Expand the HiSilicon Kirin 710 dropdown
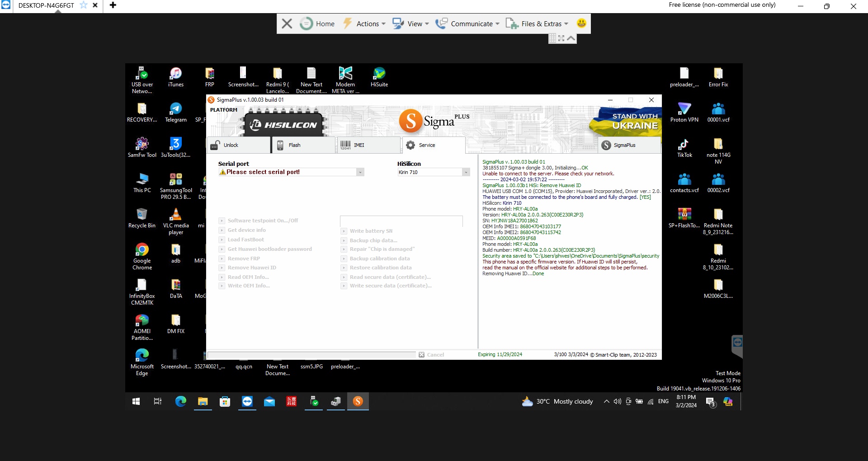 pyautogui.click(x=466, y=172)
